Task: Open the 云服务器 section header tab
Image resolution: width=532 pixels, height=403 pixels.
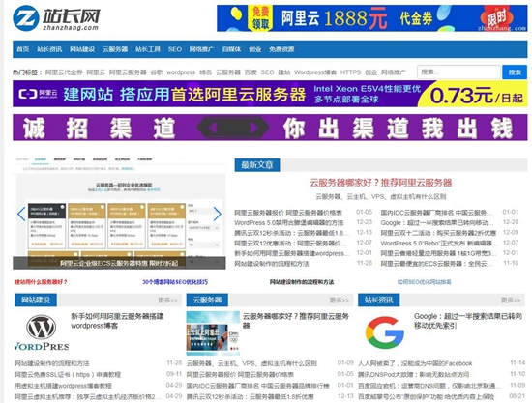Action: point(207,300)
